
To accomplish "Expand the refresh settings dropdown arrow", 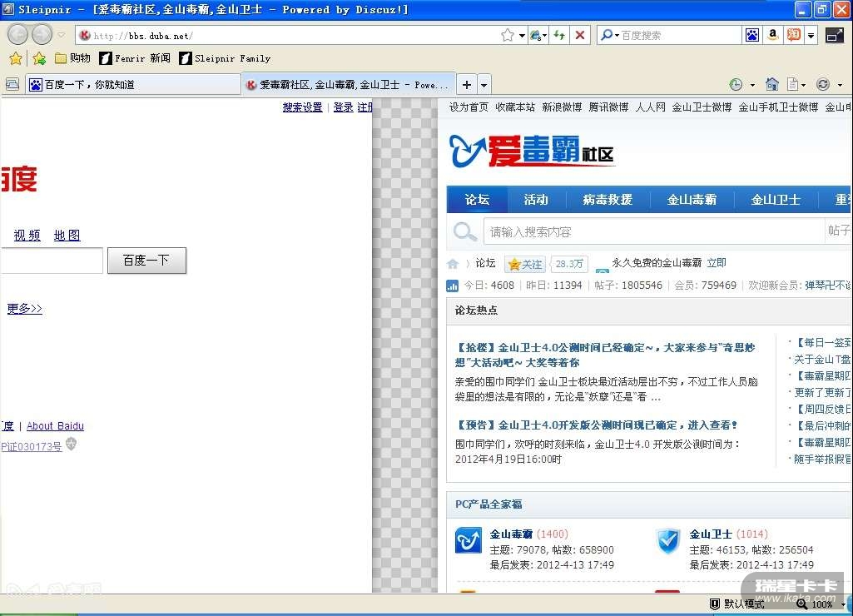I will 841,85.
